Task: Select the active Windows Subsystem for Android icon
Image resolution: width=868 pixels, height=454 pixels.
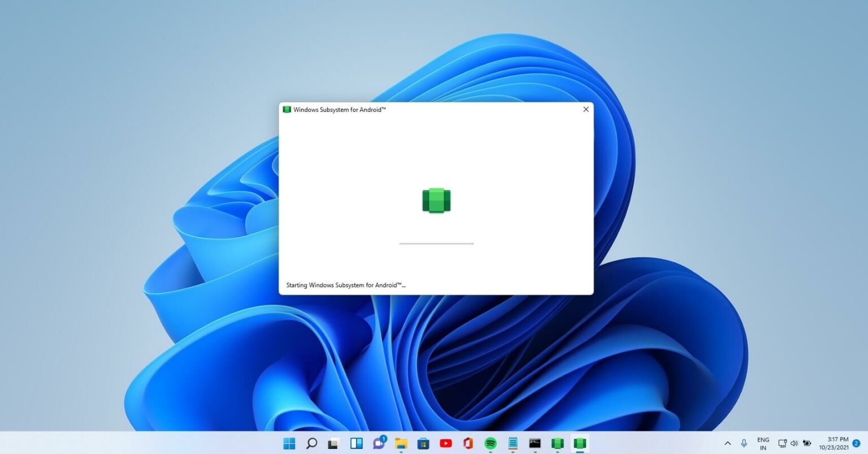Action: click(x=579, y=443)
